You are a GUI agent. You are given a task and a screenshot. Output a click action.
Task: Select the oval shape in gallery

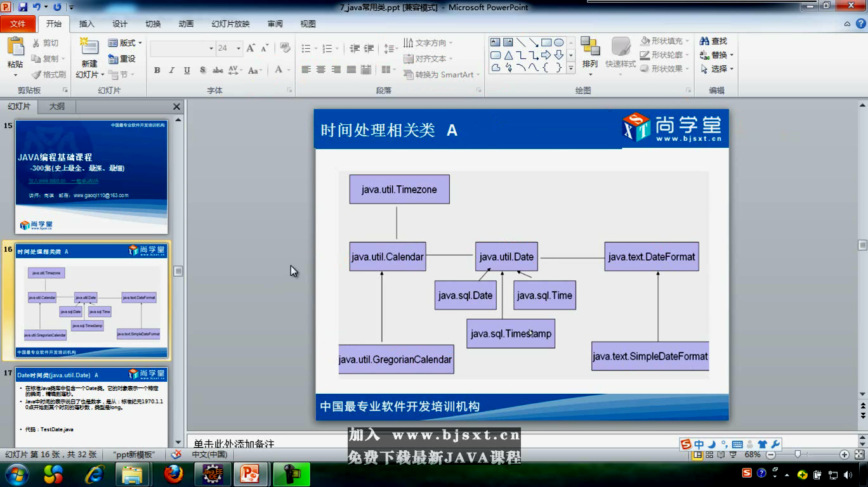point(558,42)
